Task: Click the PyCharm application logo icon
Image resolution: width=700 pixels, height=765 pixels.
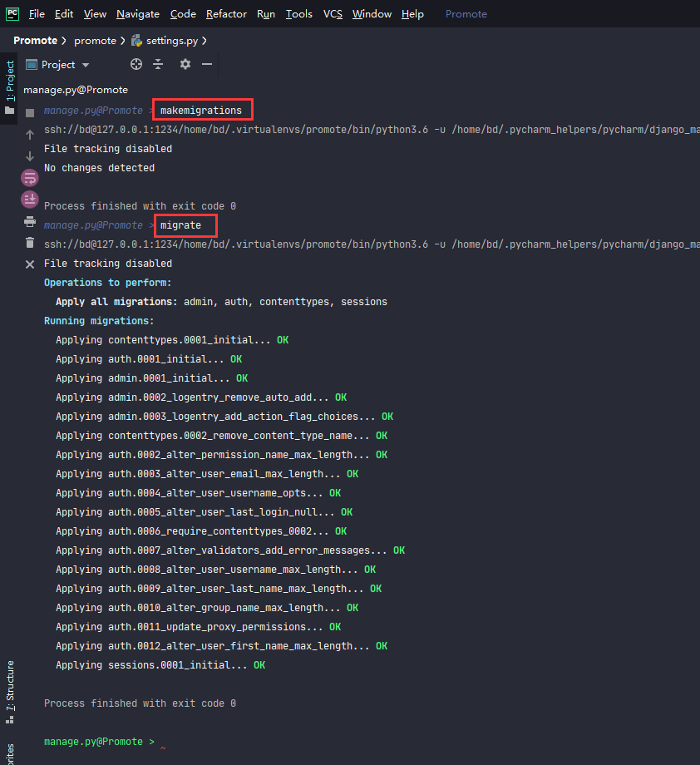Action: point(12,13)
